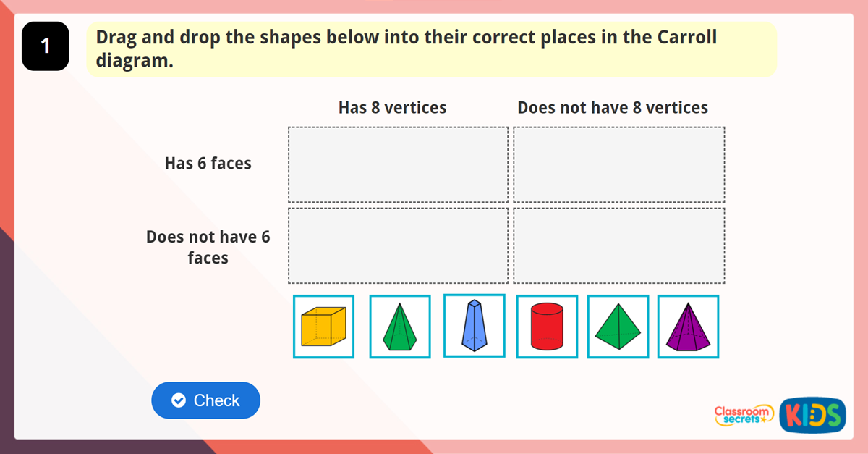Viewport: 868px width, 454px height.
Task: Click the drag and drop instruction text
Action: click(406, 49)
